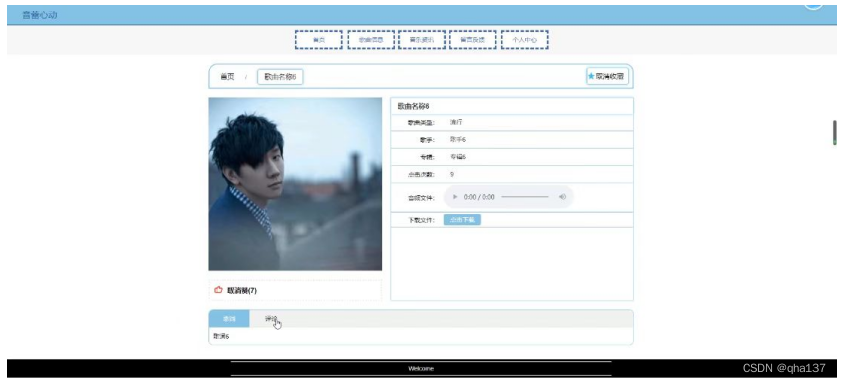
Task: Switch to the 歌词 tab
Action: tap(229, 319)
